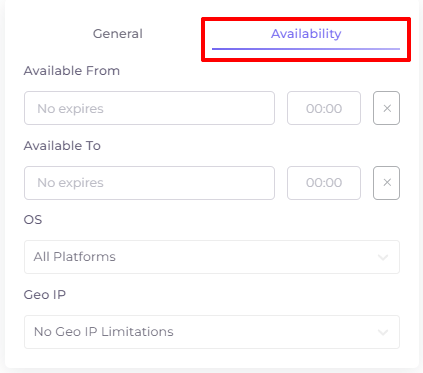Screen dimensions: 423x373
Task: Click the OS dropdown chevron arrow
Action: (383, 257)
